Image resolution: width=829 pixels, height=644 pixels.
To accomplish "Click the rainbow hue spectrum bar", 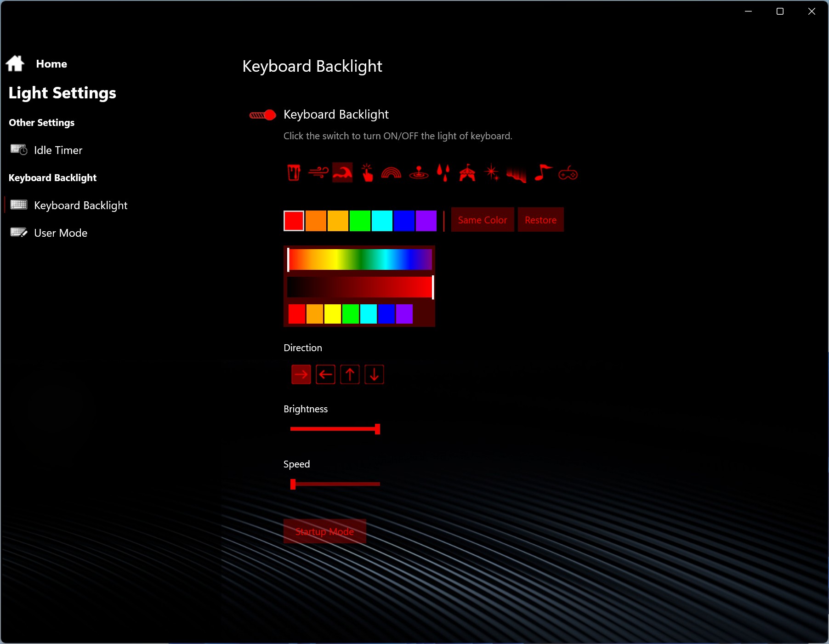I will click(360, 259).
